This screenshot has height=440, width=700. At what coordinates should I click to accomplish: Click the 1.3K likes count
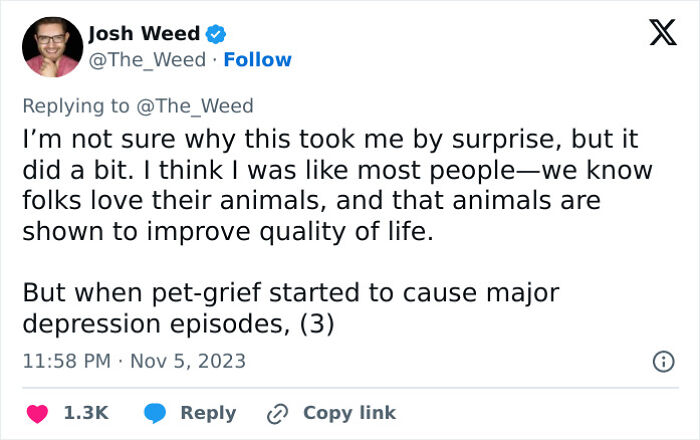(86, 413)
